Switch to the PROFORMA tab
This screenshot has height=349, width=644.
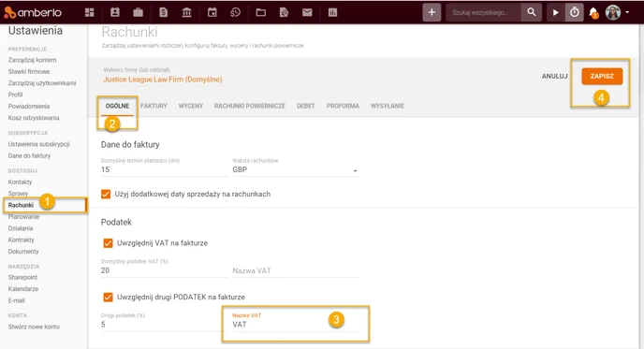pos(343,106)
